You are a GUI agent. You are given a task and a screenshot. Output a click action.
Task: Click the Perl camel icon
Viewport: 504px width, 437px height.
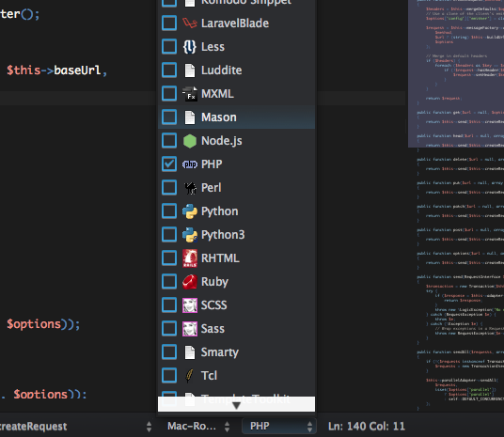pyautogui.click(x=190, y=188)
